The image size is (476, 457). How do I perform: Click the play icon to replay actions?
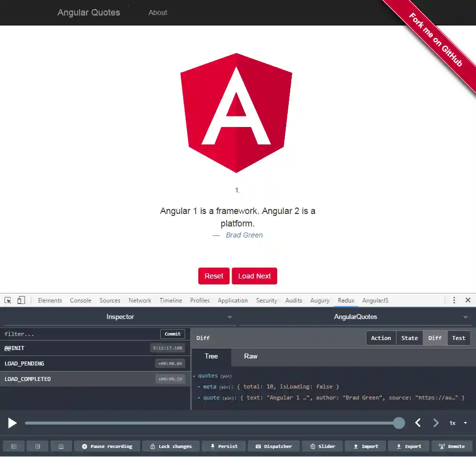pyautogui.click(x=12, y=423)
